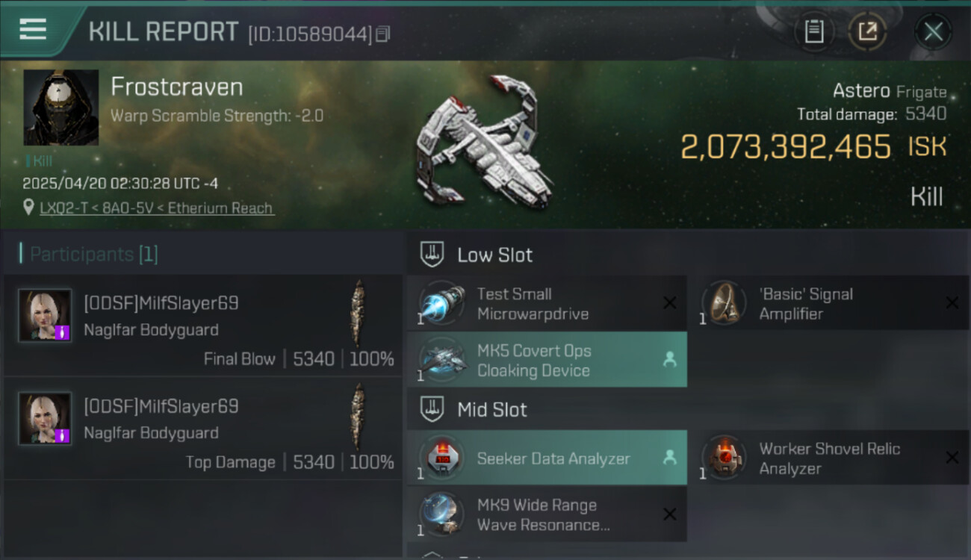Select the Worker Shovel Relic Analyzer icon
The width and height of the screenshot is (971, 560).
pyautogui.click(x=724, y=458)
